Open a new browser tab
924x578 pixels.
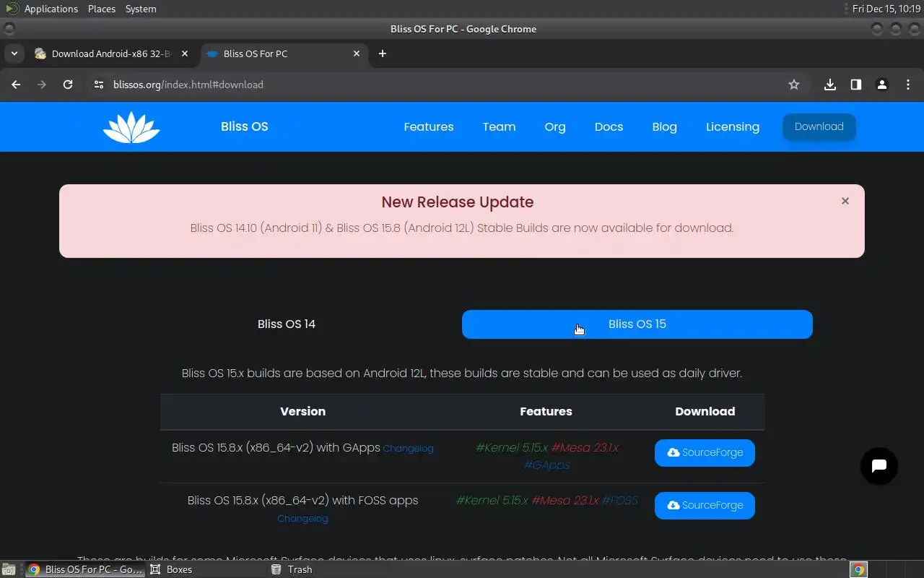[x=383, y=53]
